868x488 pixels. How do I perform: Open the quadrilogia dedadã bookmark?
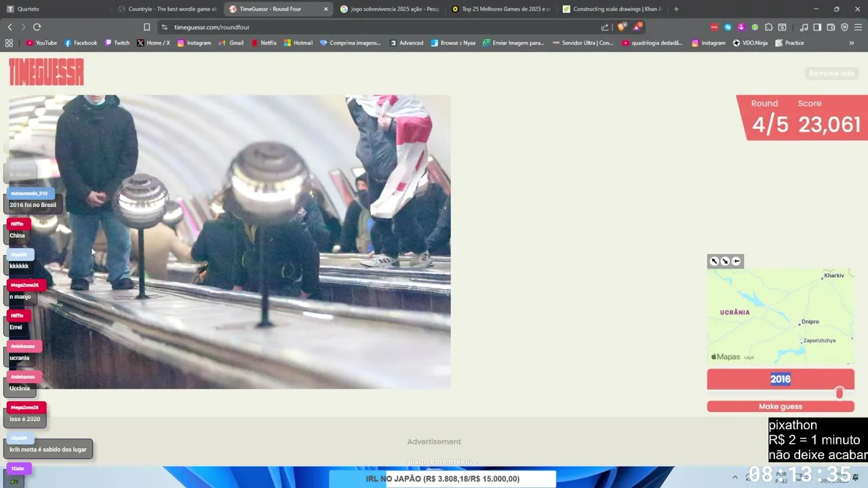point(652,43)
